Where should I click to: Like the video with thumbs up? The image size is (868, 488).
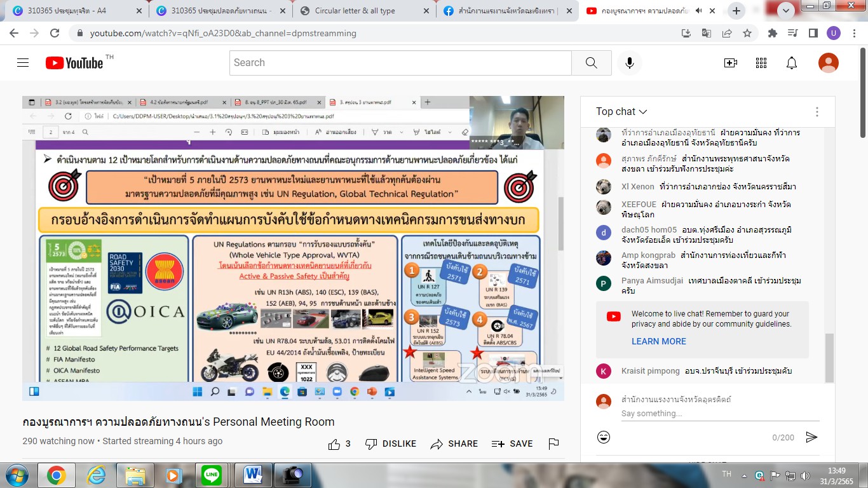[335, 444]
